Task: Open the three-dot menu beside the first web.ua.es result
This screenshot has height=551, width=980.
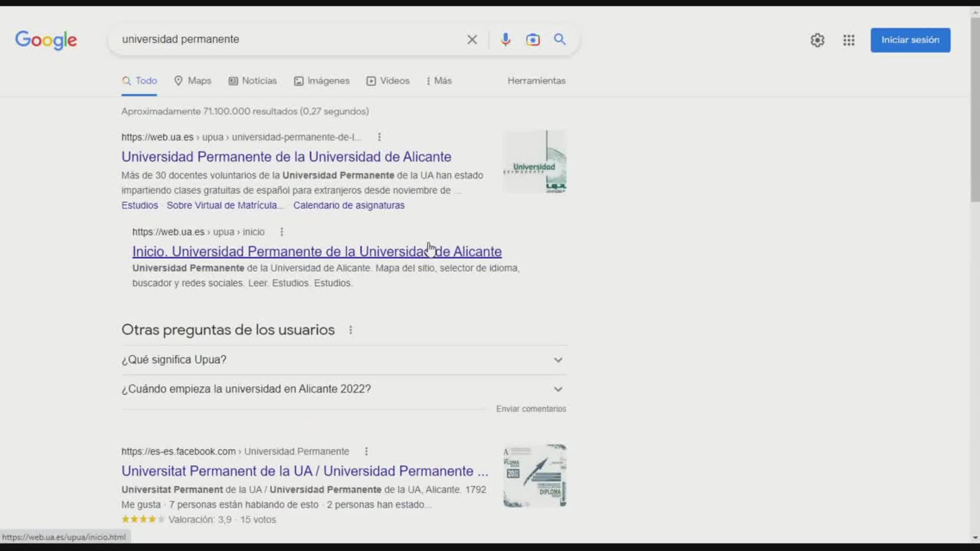Action: 379,137
